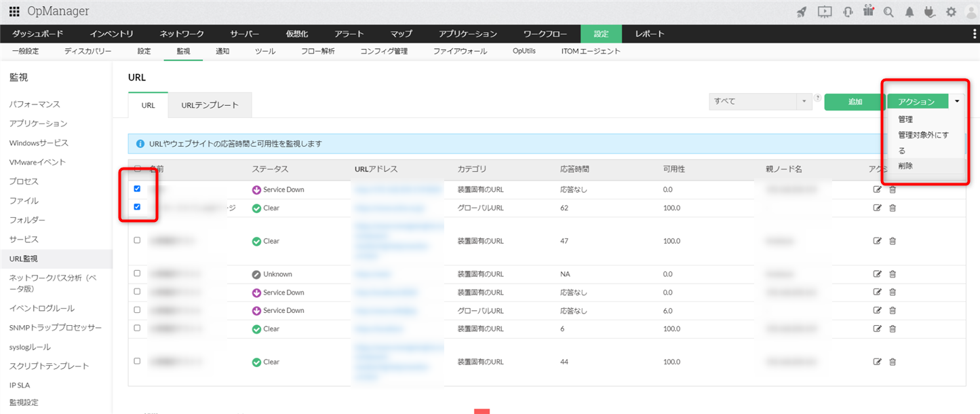The image size is (980, 414).
Task: Open SNMPトラッププロセッサー in sidebar
Action: [56, 328]
